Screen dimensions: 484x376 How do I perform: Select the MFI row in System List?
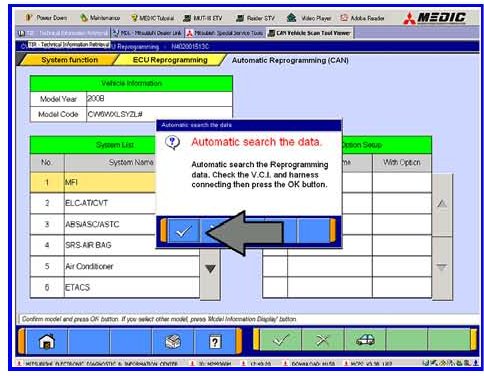[x=93, y=182]
